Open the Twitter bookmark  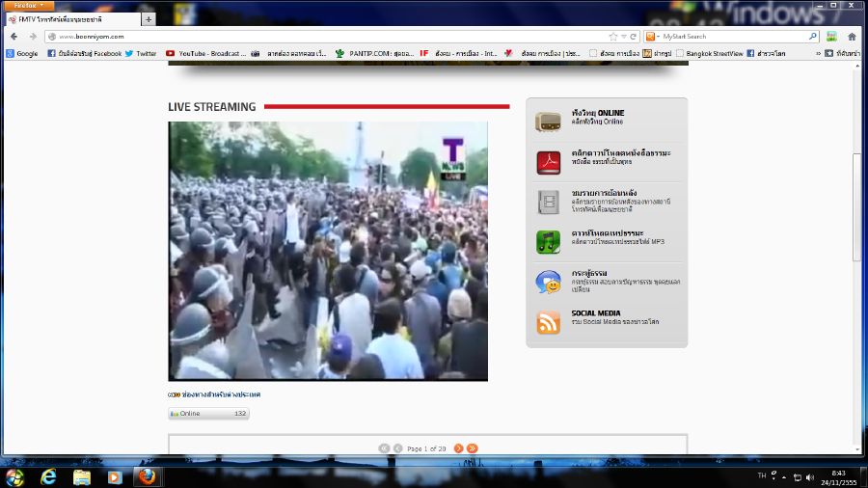click(141, 54)
